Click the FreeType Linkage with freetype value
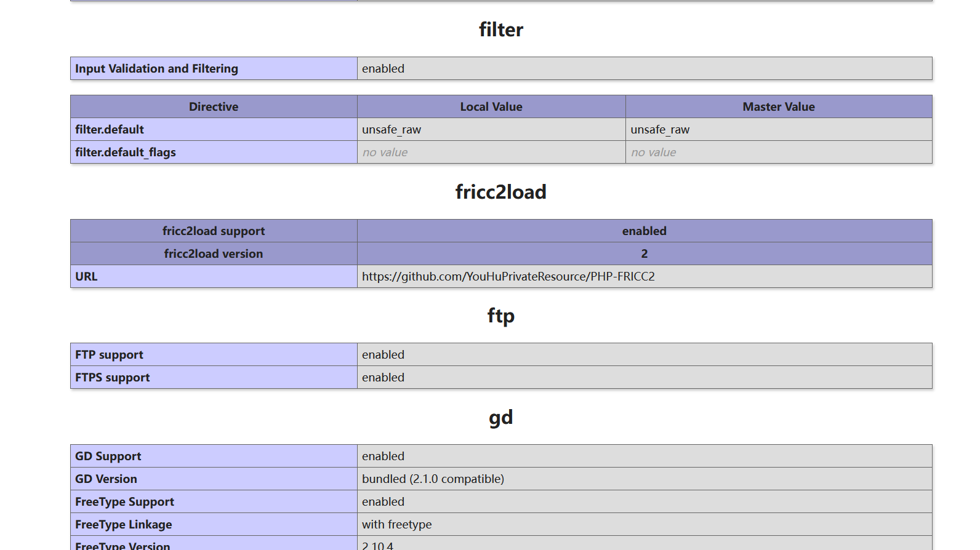This screenshot has width=980, height=550. click(397, 524)
